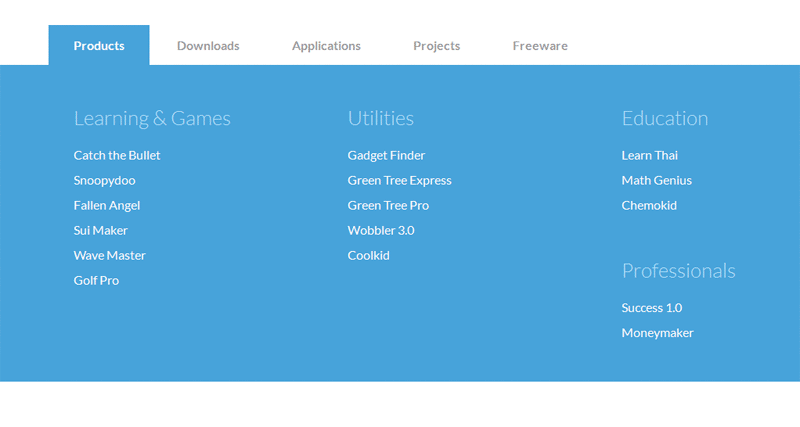Open Learn Thai under Education
Screen dimensions: 800x427
[x=650, y=155]
